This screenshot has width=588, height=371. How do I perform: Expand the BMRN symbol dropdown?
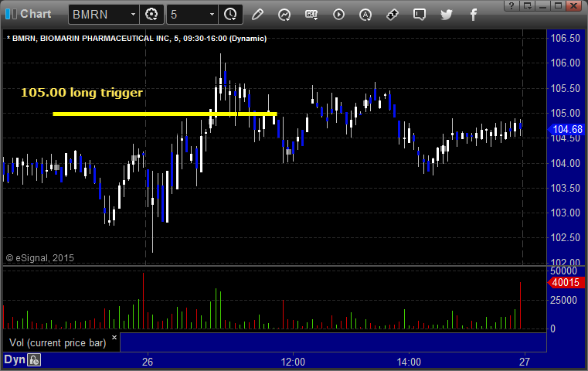pos(133,15)
